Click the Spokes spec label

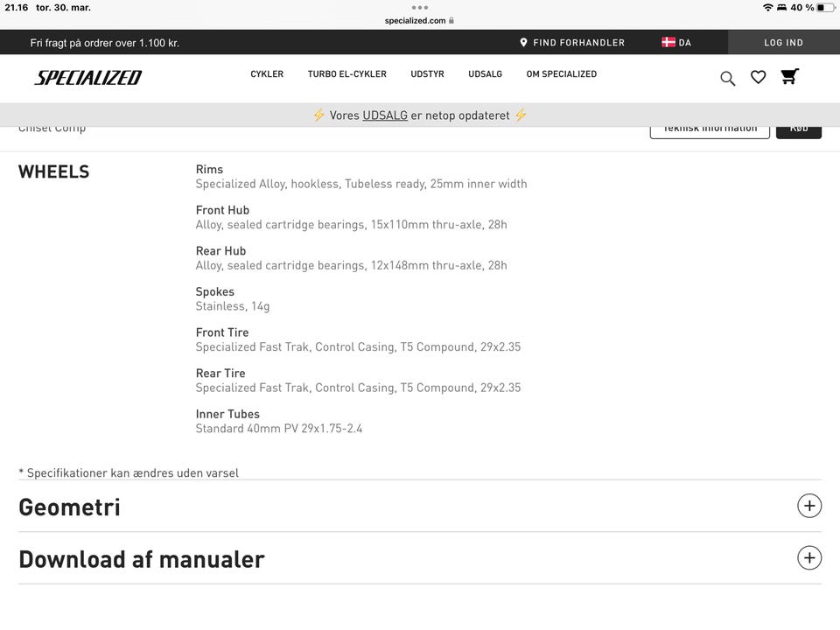coord(215,292)
